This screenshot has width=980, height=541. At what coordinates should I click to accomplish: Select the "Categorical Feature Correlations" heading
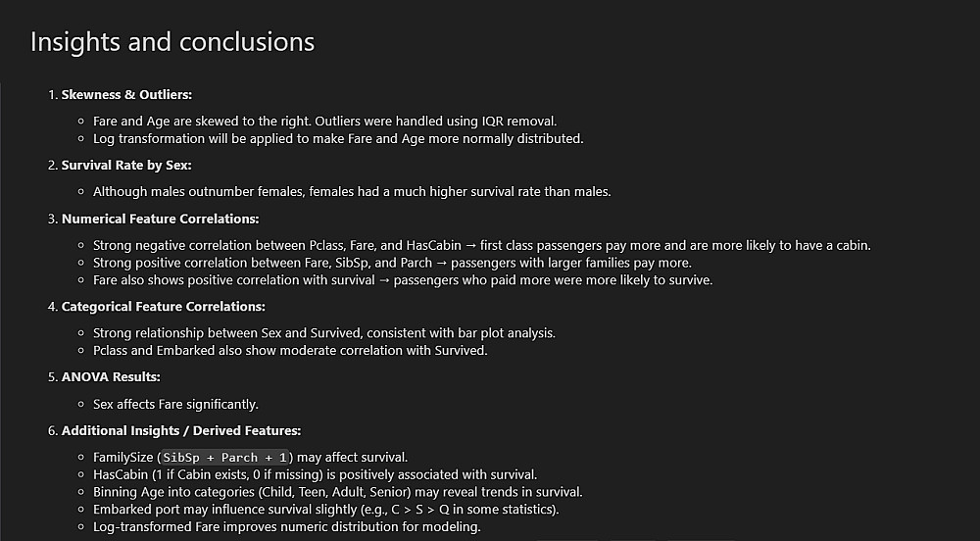(x=163, y=307)
